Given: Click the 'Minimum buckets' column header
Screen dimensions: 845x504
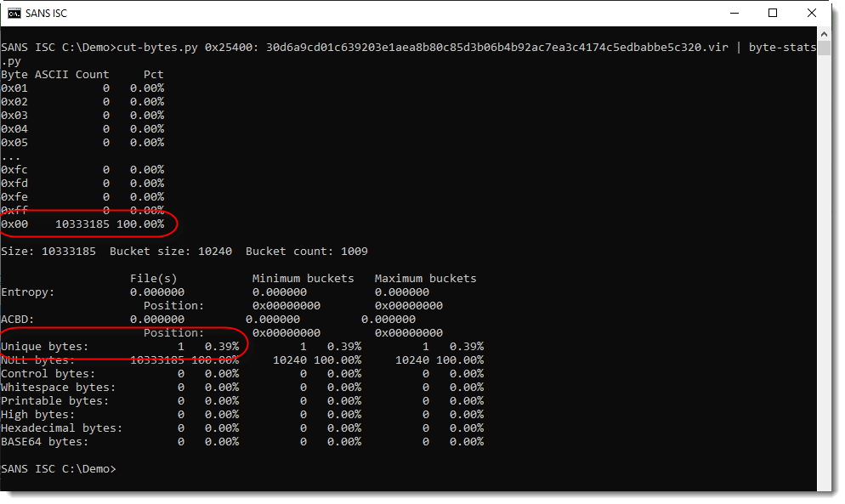Looking at the screenshot, I should click(x=303, y=278).
